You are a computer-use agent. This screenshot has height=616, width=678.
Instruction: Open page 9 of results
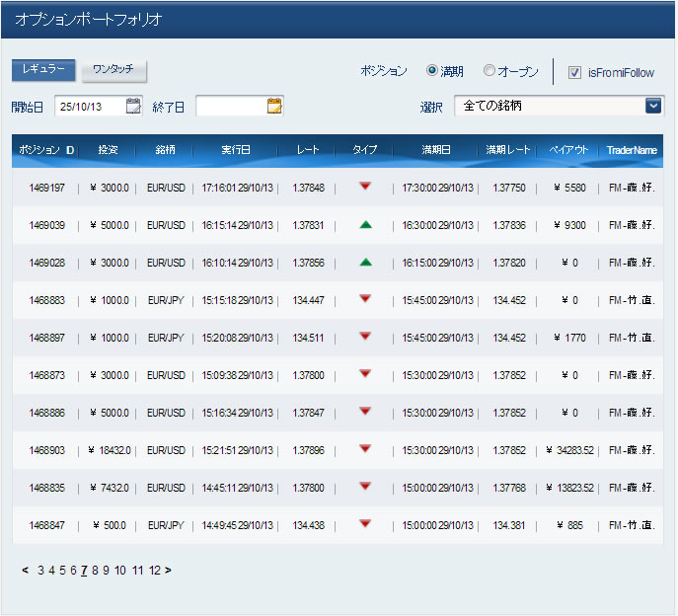point(106,571)
